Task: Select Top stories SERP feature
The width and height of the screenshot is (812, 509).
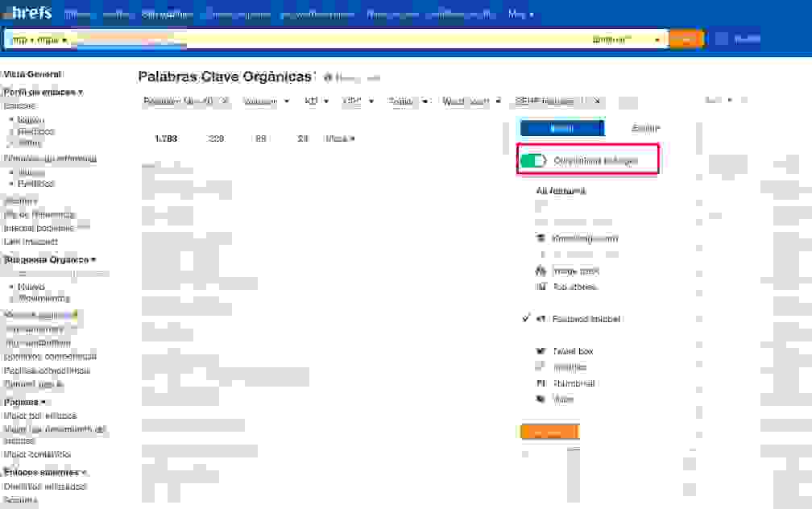Action: coord(575,287)
